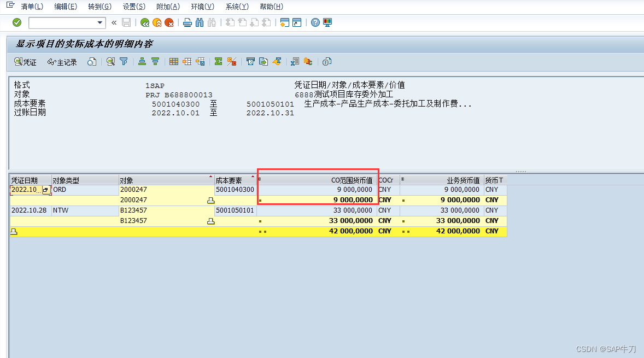Click the Select Layout icon

coord(187,62)
